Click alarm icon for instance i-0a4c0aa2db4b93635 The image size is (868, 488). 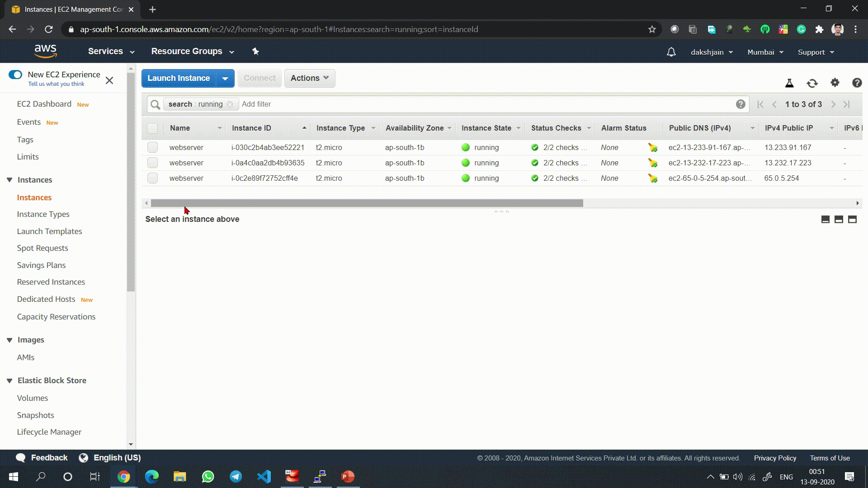click(x=652, y=163)
